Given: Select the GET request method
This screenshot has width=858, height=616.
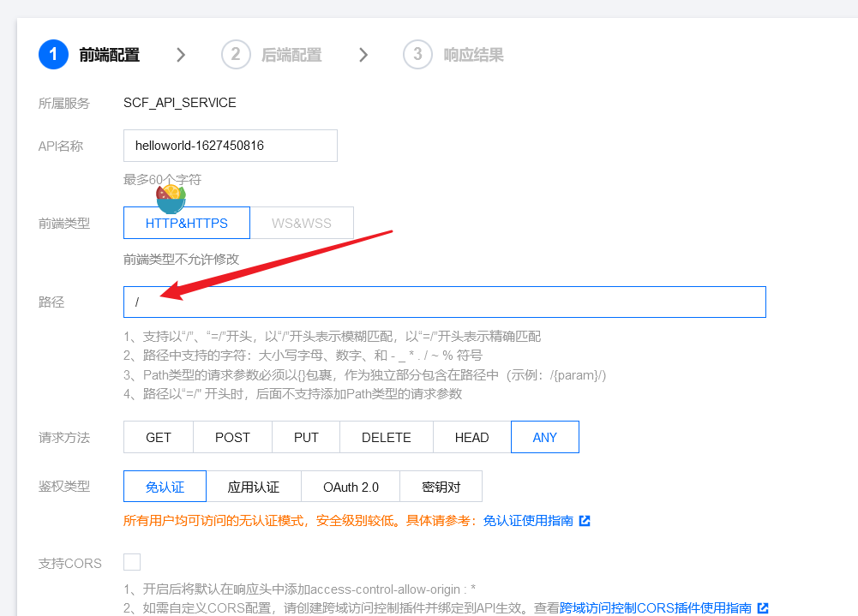Looking at the screenshot, I should (159, 437).
